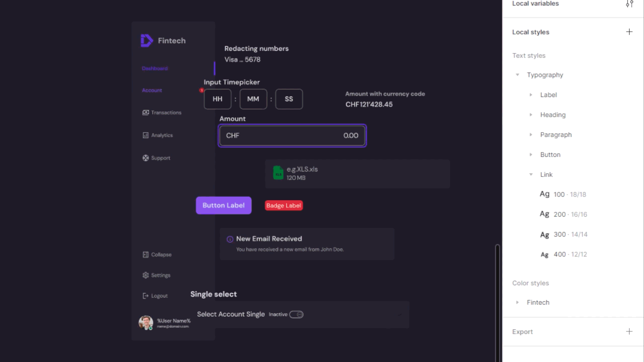Select the Account menu item
Image resolution: width=644 pixels, height=362 pixels.
[x=152, y=90]
